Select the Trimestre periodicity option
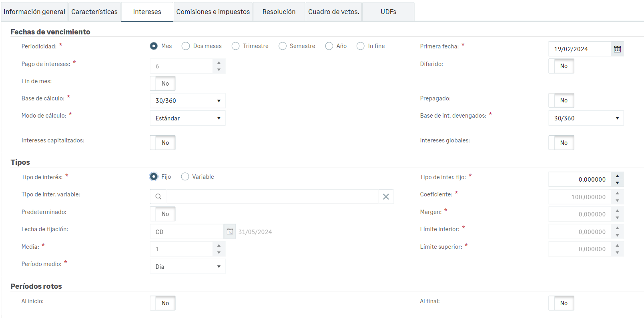644x318 pixels. (236, 46)
